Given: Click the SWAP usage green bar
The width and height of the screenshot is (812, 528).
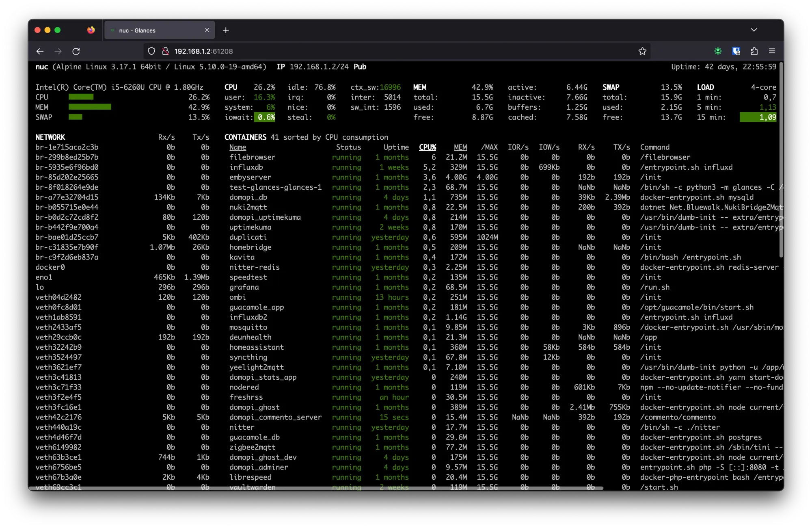Looking at the screenshot, I should tap(76, 117).
